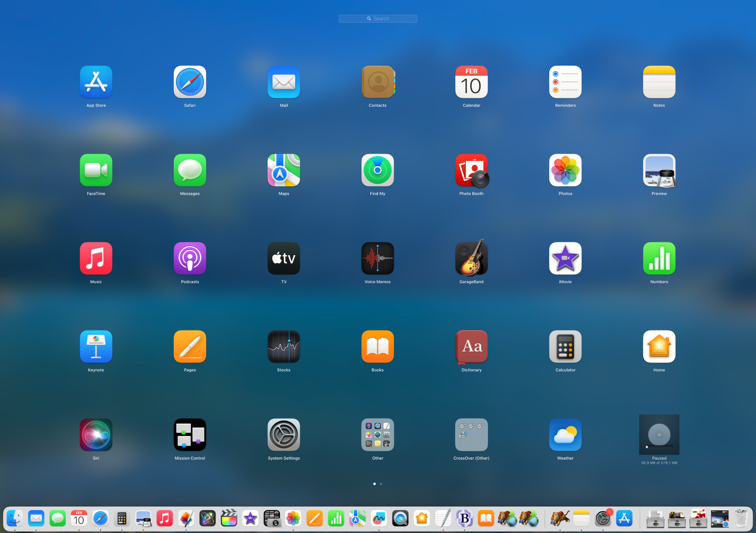Open Calendar in the Dock

[79, 519]
